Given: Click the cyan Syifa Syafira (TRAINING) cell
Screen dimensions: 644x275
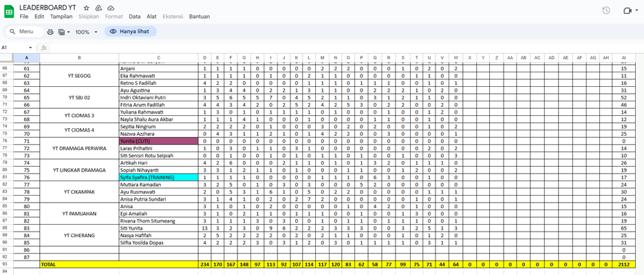Looking at the screenshot, I should click(x=158, y=177).
